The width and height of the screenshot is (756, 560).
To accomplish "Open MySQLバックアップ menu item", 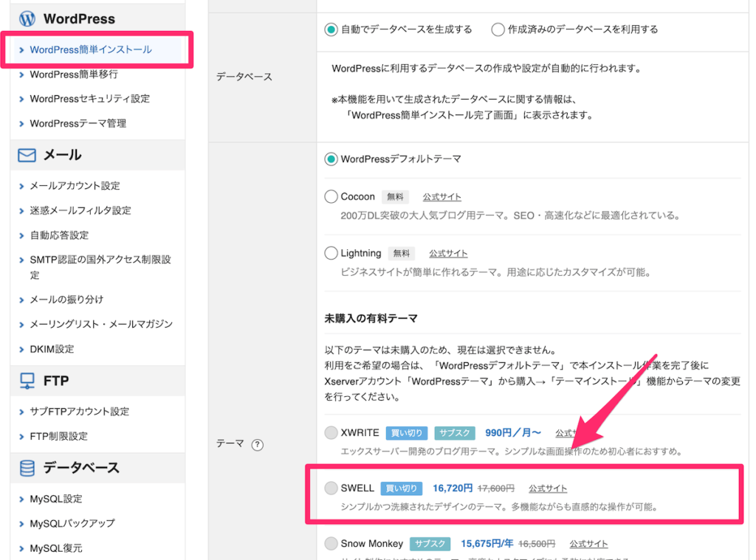I will pos(72,523).
